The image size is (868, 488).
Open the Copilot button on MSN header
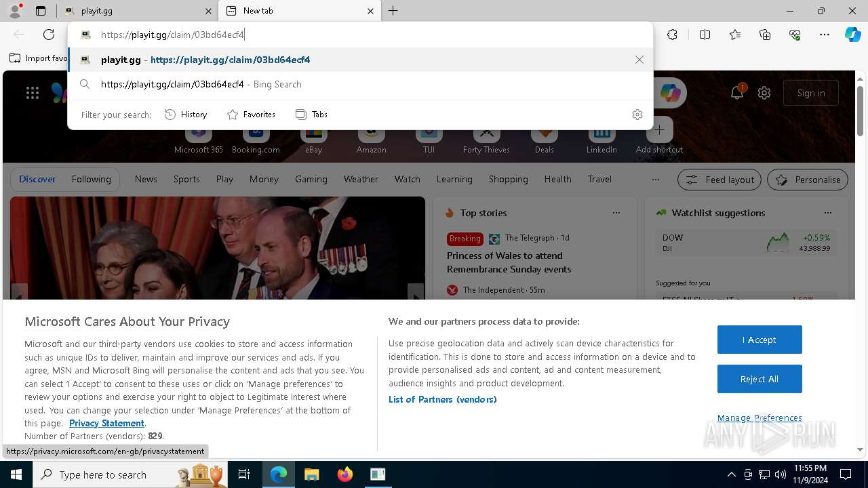(x=671, y=93)
